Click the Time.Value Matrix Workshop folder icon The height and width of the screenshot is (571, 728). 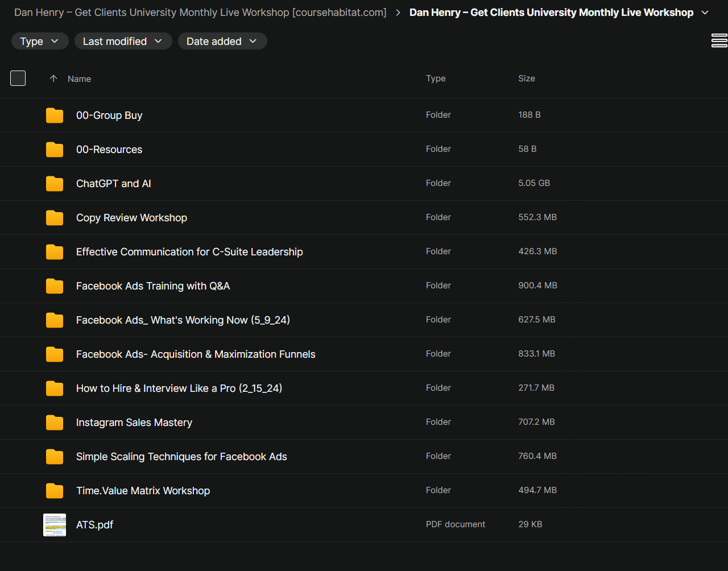click(x=55, y=491)
